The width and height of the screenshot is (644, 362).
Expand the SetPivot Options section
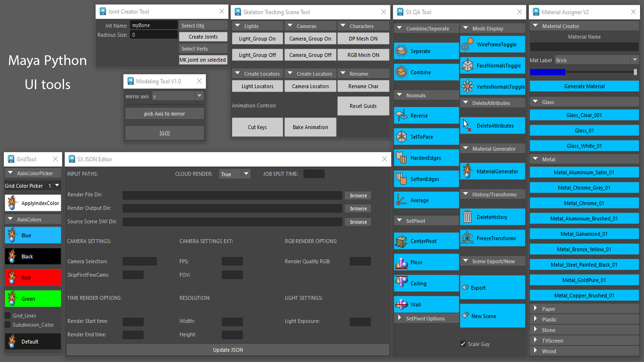[400, 318]
